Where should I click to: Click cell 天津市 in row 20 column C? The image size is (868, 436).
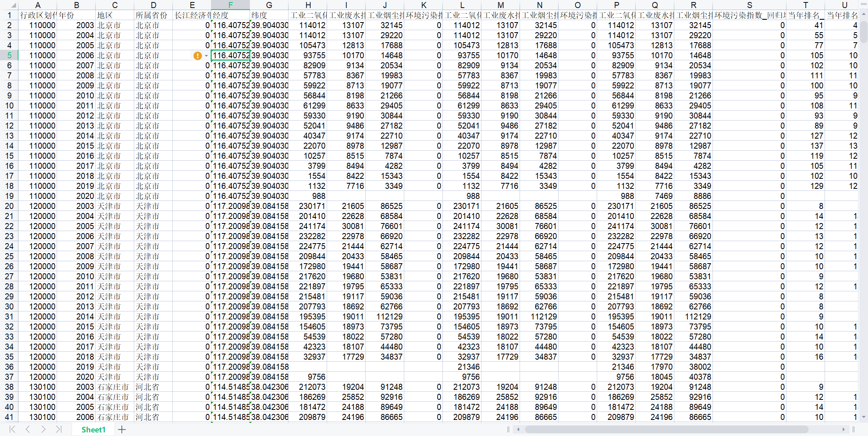click(115, 206)
